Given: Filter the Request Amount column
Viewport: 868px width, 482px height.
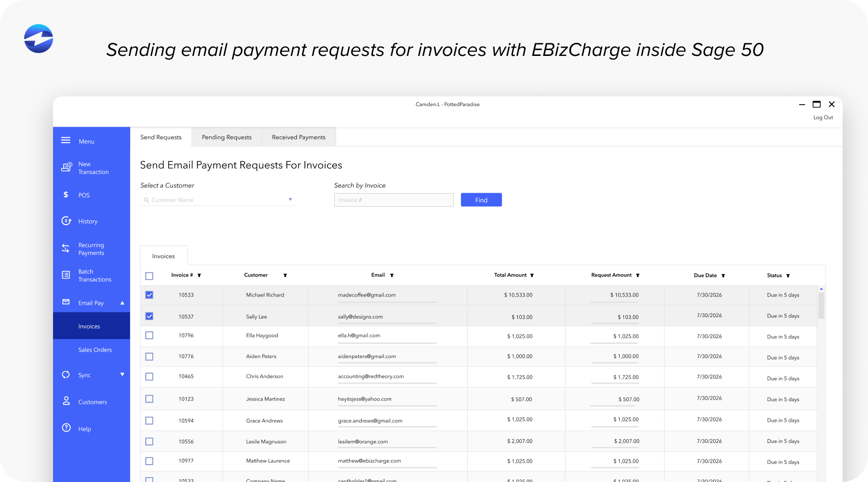Looking at the screenshot, I should [637, 275].
